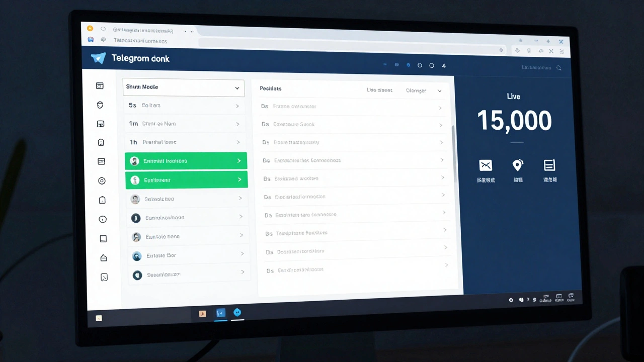Expand the dropdown chevron in Peshists header
The width and height of the screenshot is (644, 362).
[x=440, y=91]
